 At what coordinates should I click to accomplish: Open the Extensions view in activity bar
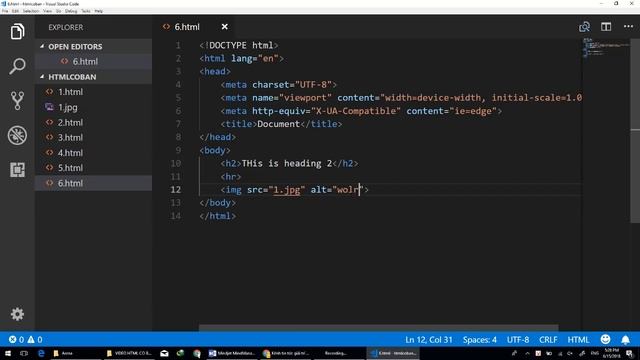point(17,169)
